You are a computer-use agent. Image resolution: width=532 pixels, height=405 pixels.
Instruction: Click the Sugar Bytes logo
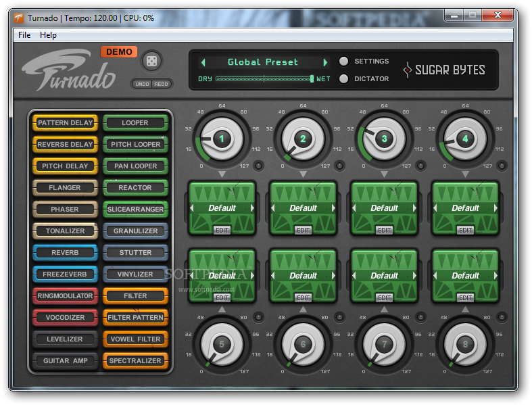click(x=444, y=70)
